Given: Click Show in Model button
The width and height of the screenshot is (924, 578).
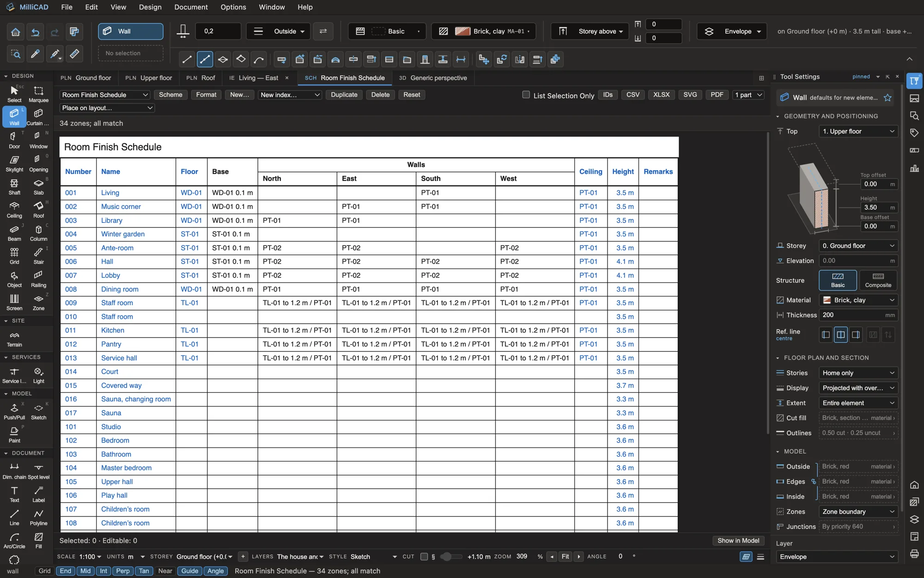Looking at the screenshot, I should click(x=738, y=541).
